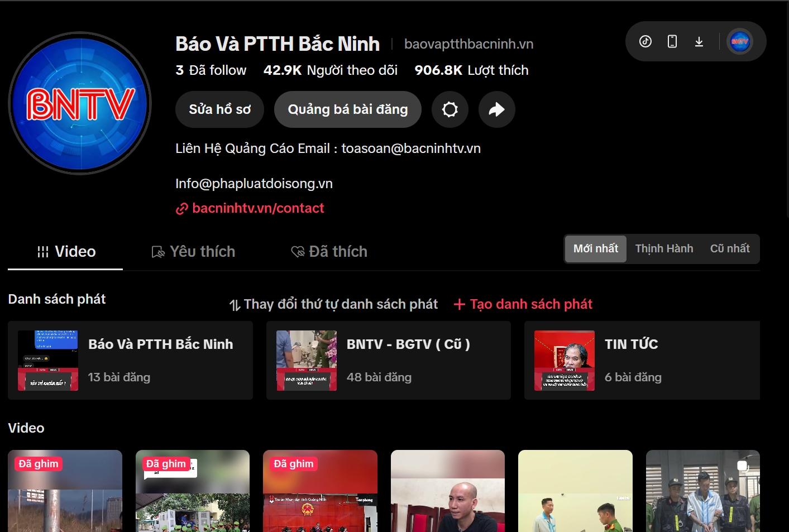Click the baovaptthbacninh.vn username text

click(469, 44)
